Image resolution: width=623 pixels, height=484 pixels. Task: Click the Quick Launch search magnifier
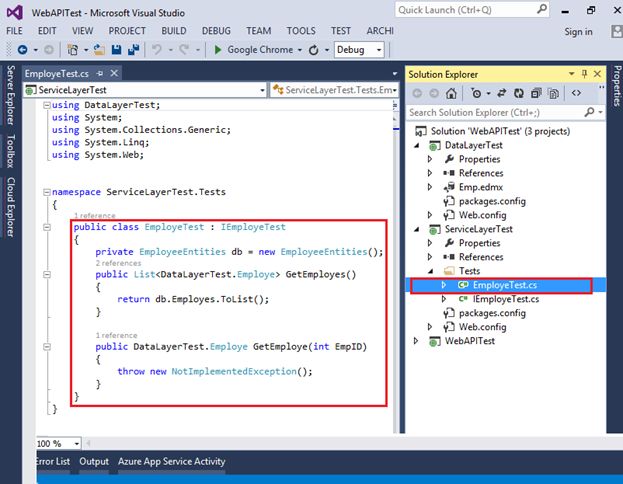click(542, 9)
